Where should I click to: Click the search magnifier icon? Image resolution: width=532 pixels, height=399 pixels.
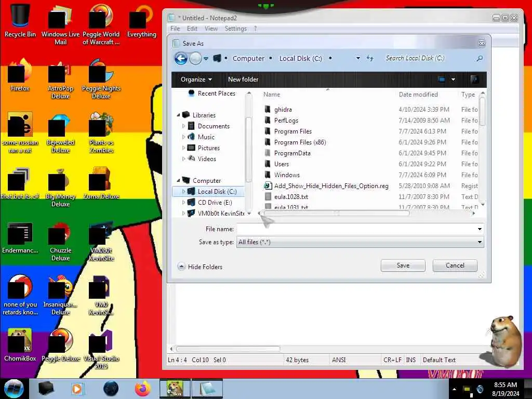tap(480, 58)
